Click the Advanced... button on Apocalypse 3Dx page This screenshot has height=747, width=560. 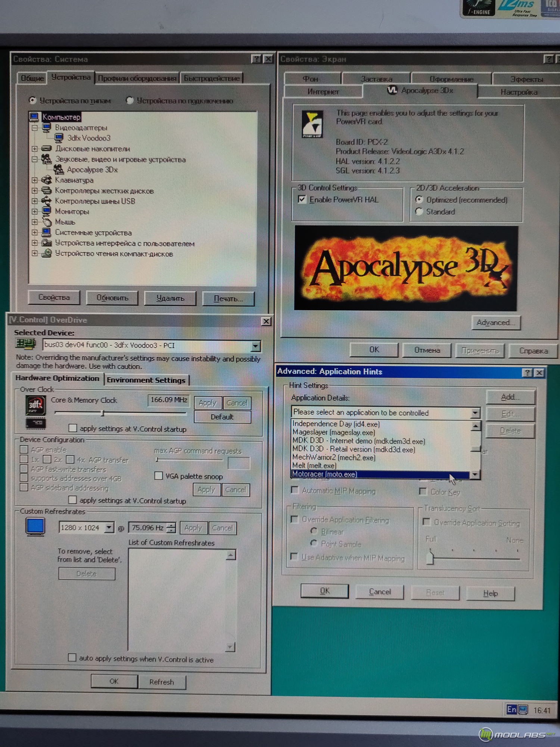495,322
